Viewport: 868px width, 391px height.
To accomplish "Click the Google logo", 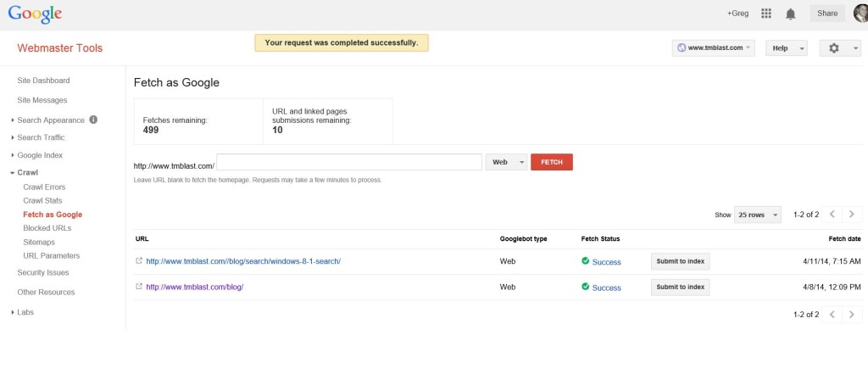I will pos(35,14).
